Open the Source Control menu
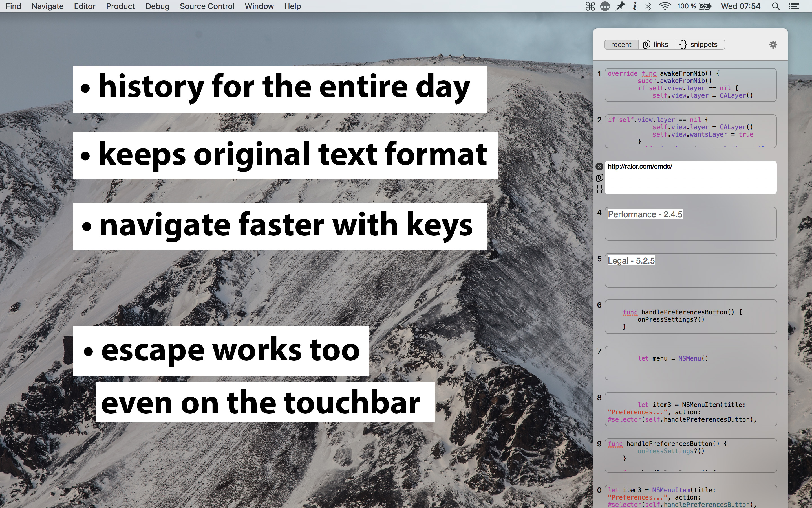The image size is (812, 508). (x=207, y=6)
